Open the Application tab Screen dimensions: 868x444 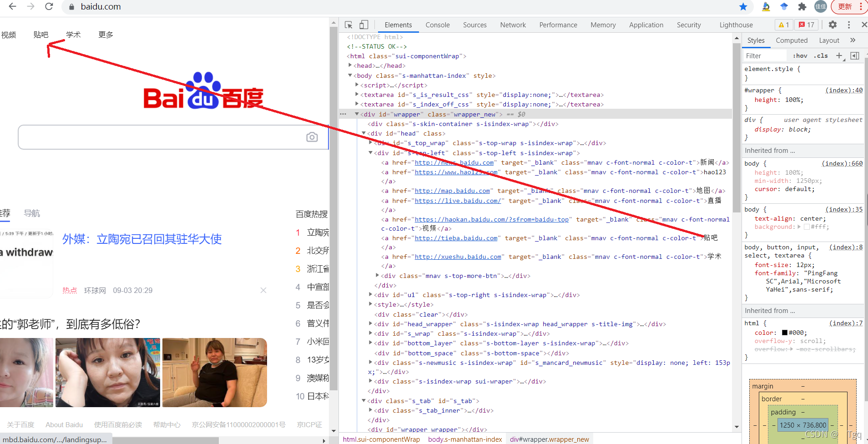click(x=646, y=25)
